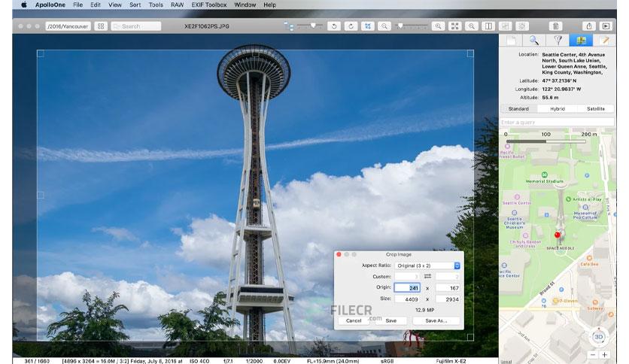
Task: Click the Origin X field showing 241
Action: (x=407, y=288)
